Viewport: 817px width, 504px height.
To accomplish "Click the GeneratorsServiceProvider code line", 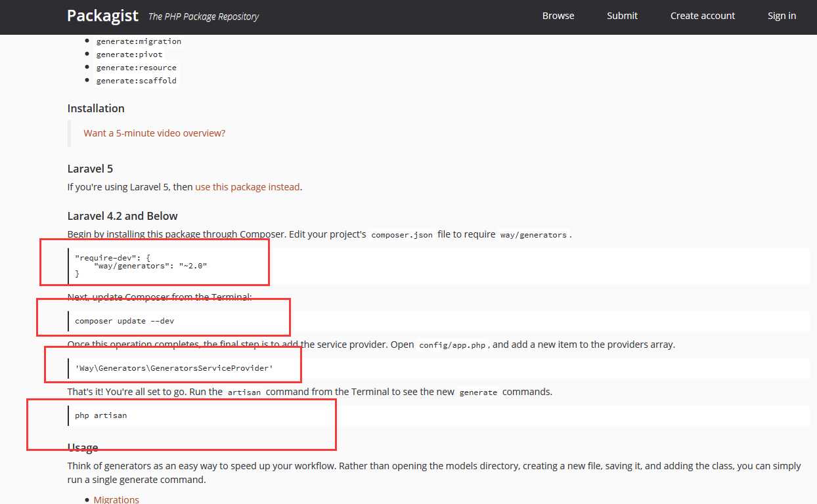I will tap(174, 368).
